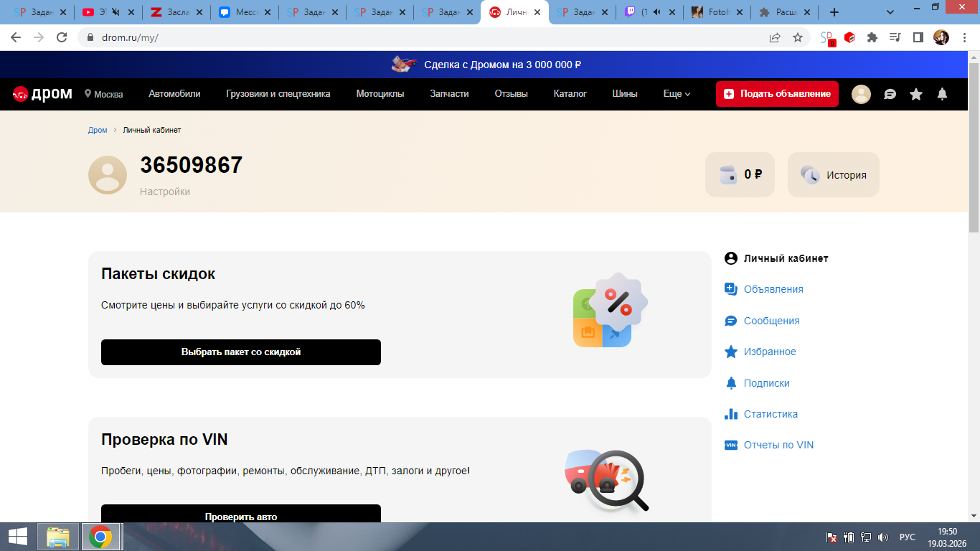Viewport: 980px width, 551px height.
Task: Click the share page icon in the address bar
Action: (775, 37)
